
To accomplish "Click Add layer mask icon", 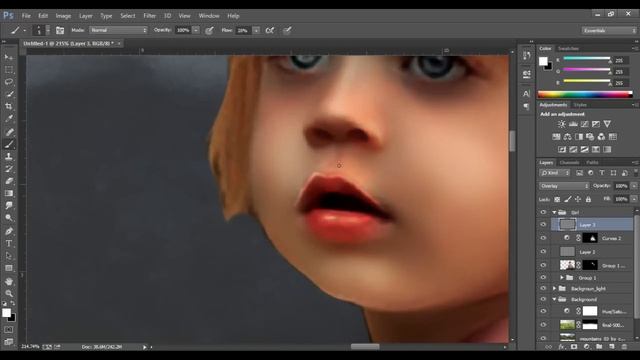I will coord(574,347).
